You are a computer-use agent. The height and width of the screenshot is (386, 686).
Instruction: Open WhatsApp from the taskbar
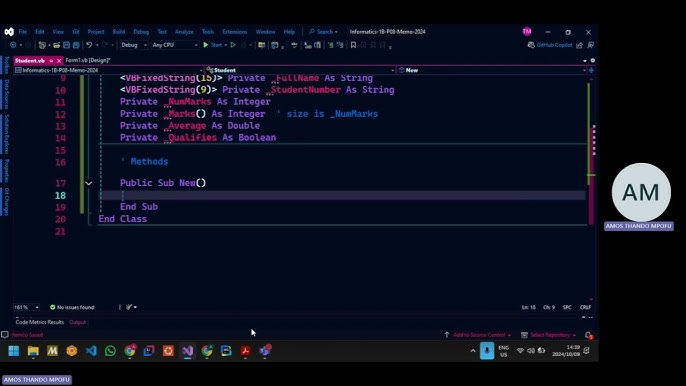[110, 351]
